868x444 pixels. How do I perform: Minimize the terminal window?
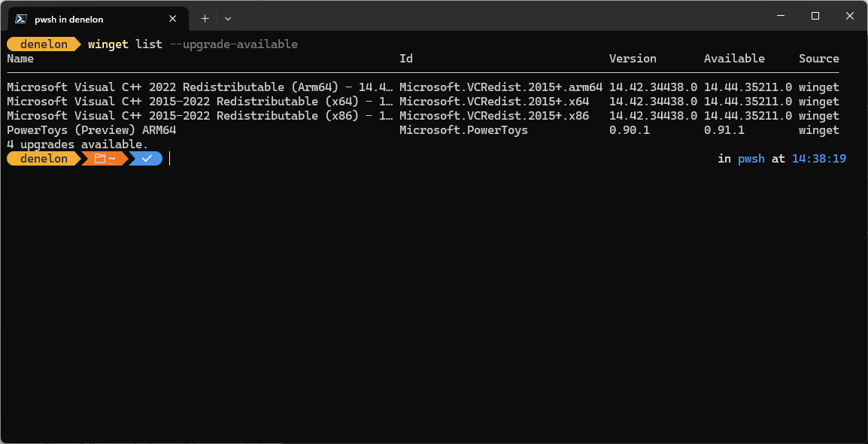tap(781, 16)
